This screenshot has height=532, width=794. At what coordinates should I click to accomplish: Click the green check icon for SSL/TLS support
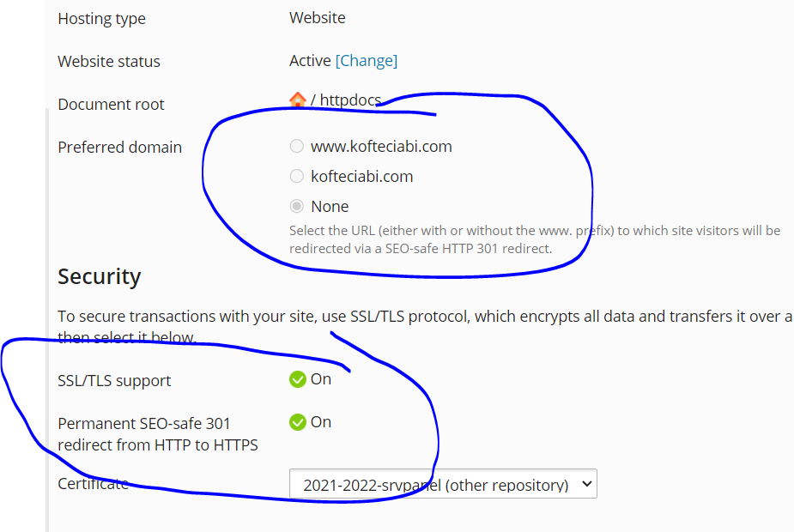[298, 379]
